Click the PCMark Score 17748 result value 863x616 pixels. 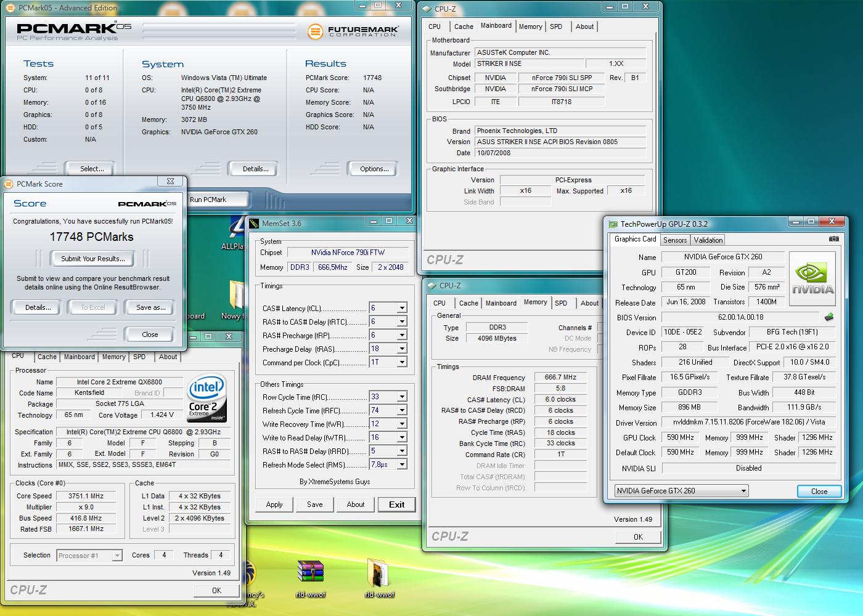tap(372, 78)
